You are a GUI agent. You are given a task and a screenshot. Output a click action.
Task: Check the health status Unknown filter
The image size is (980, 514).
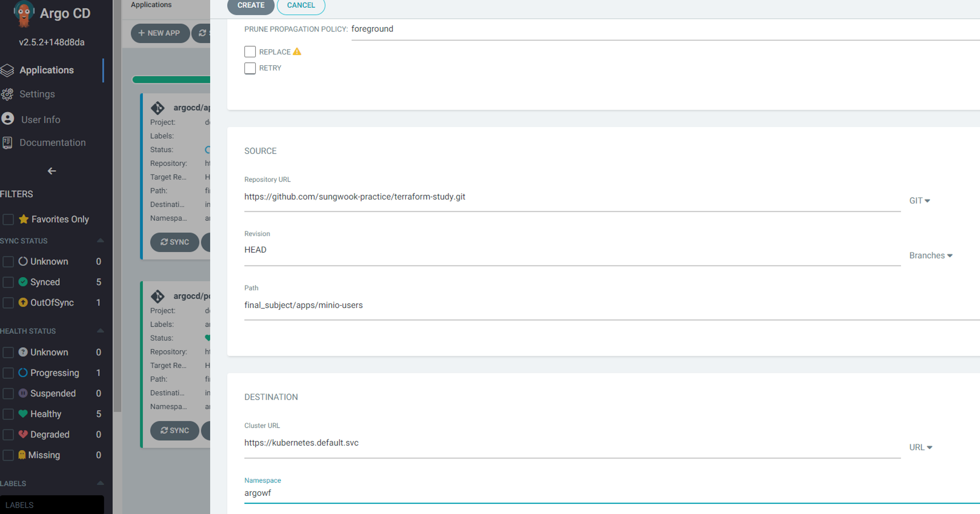point(8,352)
